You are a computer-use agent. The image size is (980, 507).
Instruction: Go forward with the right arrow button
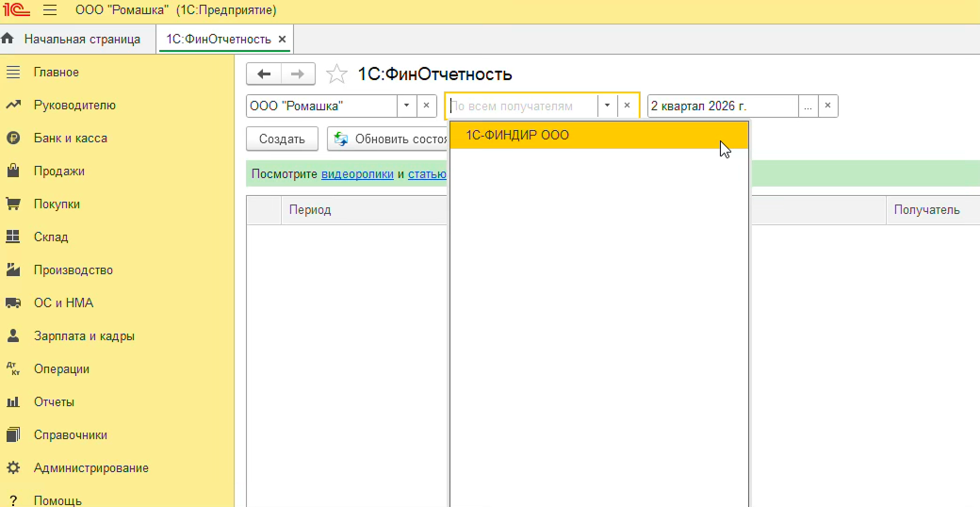coord(298,74)
